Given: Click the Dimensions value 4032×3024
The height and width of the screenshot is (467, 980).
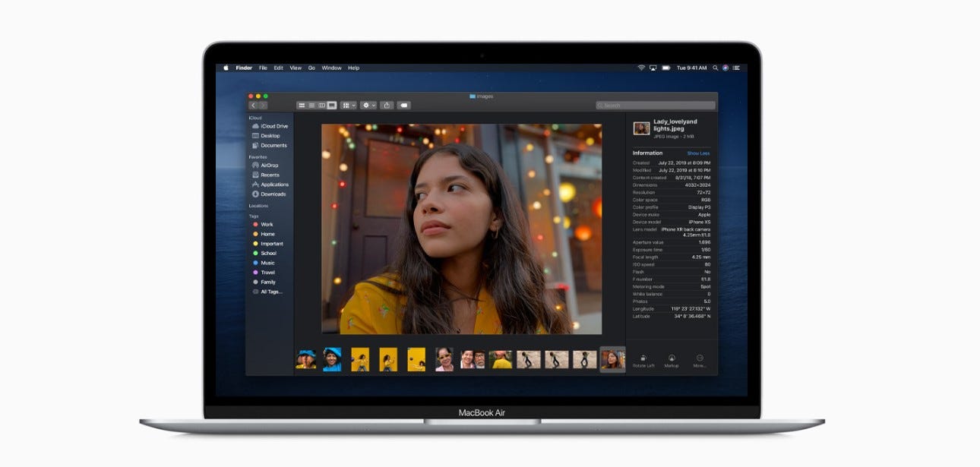Looking at the screenshot, I should [x=697, y=185].
